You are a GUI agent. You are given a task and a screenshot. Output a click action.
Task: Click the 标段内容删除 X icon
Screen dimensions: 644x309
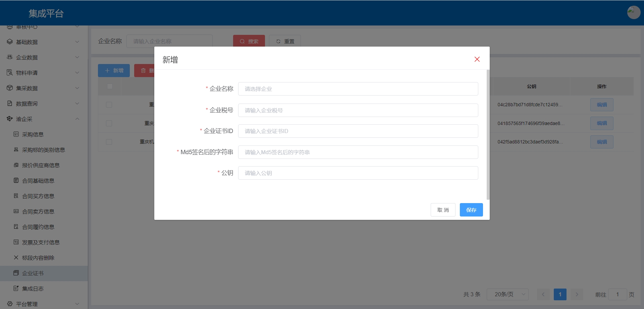(x=16, y=258)
